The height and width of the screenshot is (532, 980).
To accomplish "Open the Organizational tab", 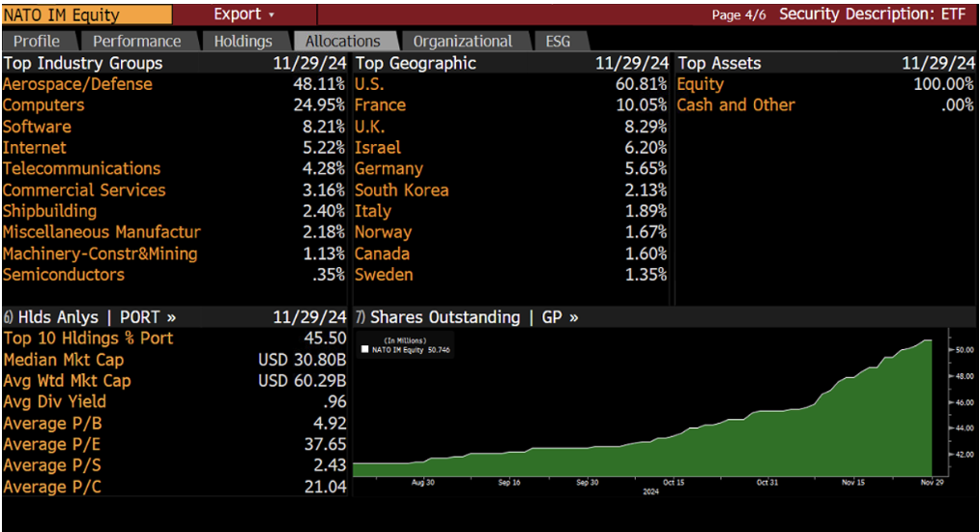I will pos(463,42).
